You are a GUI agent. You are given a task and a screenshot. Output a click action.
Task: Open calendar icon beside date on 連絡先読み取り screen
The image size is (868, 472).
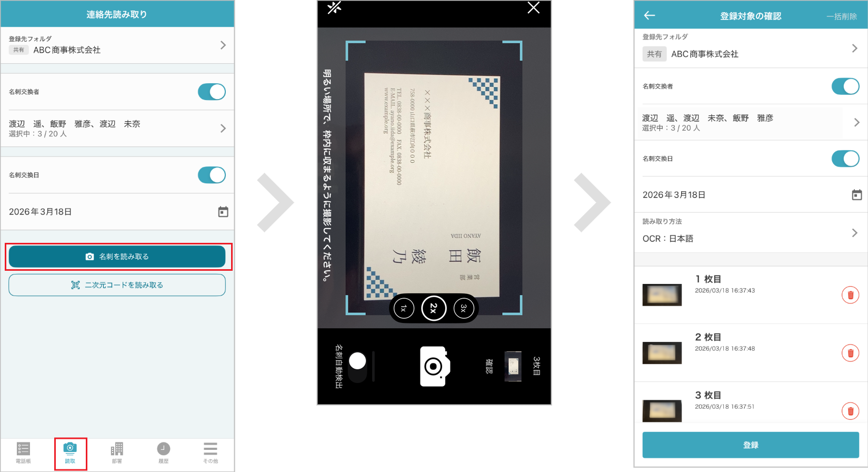223,212
